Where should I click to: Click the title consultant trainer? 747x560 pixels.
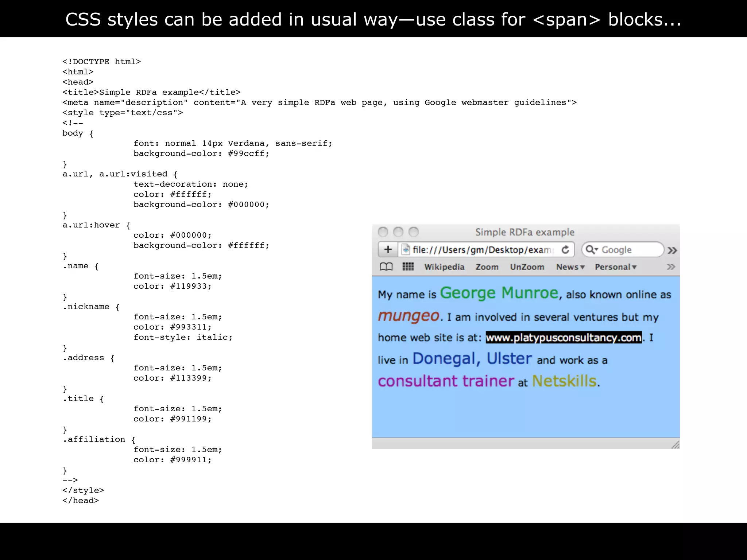tap(446, 381)
